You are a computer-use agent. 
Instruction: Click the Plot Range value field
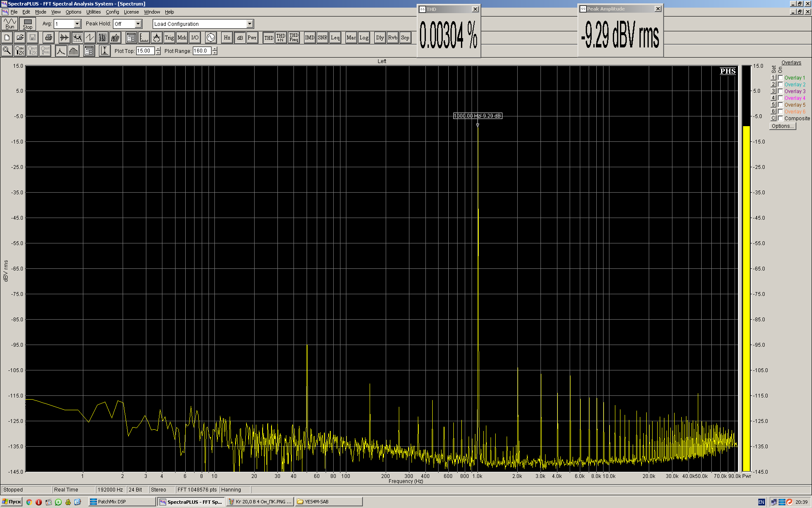202,51
